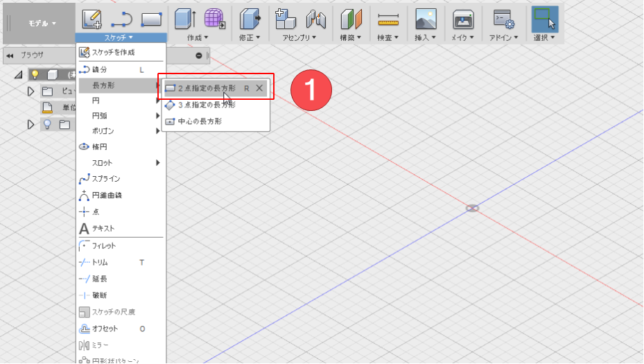Click the 3D Print icon in メイク
Viewport: 644px width, 364px height.
463,19
